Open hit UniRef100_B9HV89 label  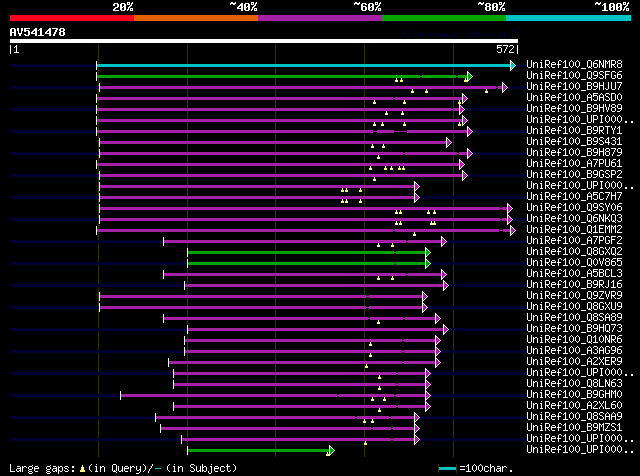point(574,109)
